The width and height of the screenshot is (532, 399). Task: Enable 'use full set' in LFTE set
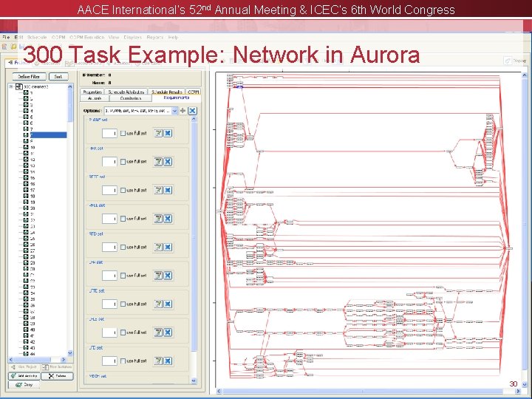[x=123, y=304]
